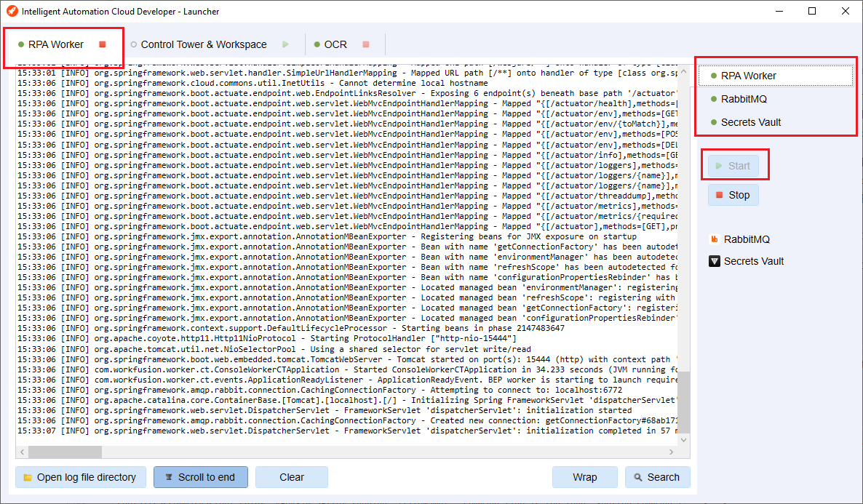The width and height of the screenshot is (863, 504).
Task: Click the green status dot on OCR tab
Action: pos(317,44)
